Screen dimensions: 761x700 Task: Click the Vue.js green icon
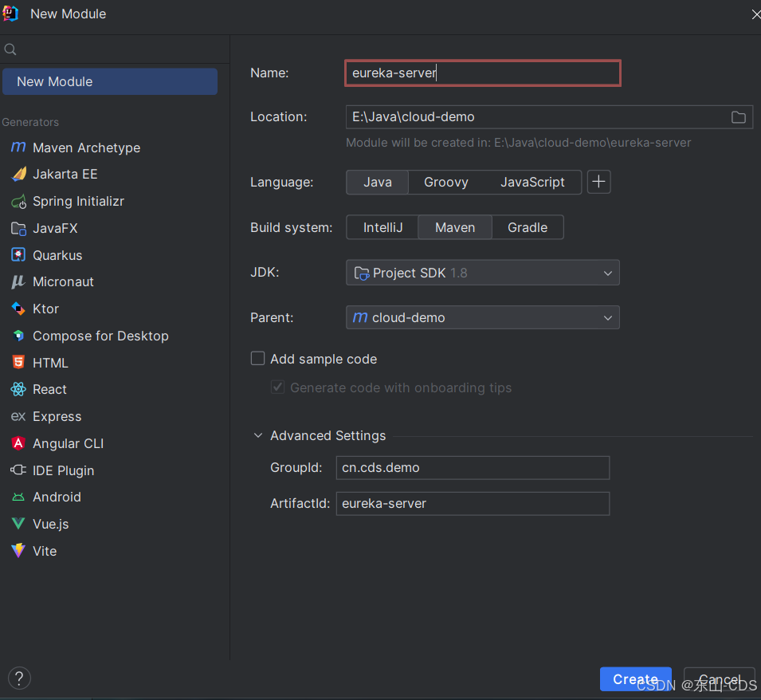coord(18,523)
